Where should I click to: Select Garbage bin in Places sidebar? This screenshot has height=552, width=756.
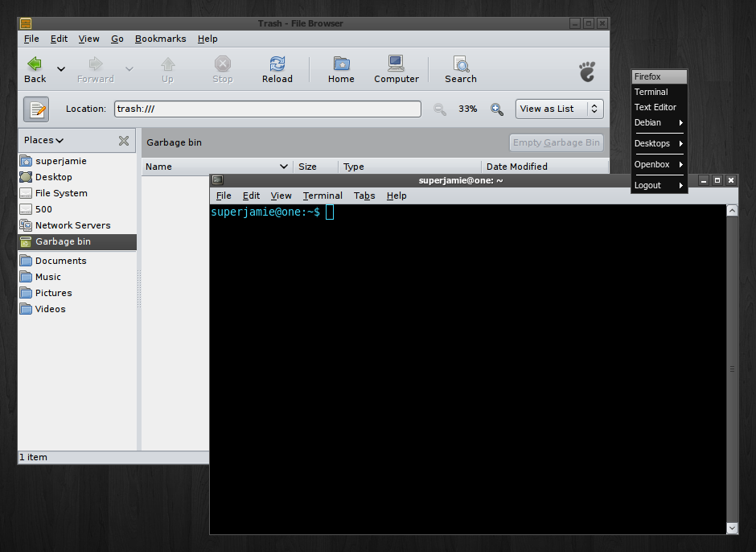(77, 241)
